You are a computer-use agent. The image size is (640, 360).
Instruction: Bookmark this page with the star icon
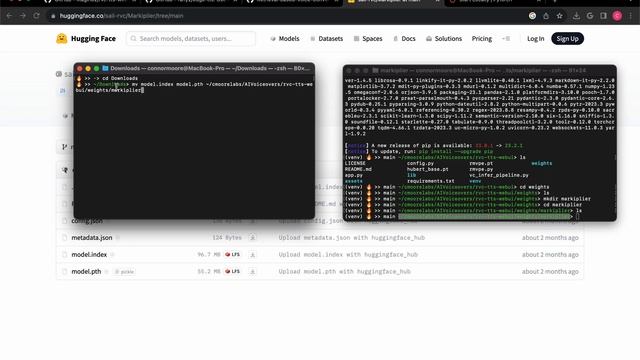point(560,16)
